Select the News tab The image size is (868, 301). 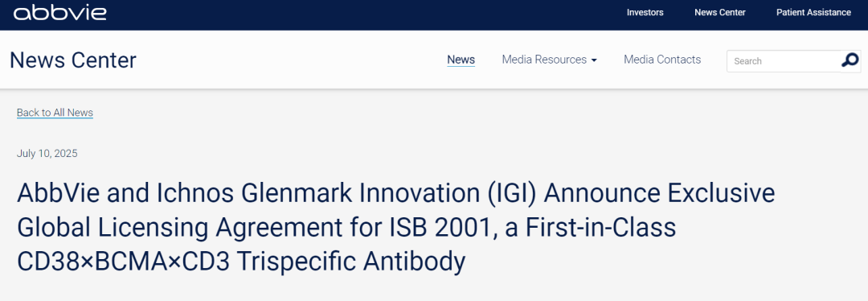click(x=461, y=60)
